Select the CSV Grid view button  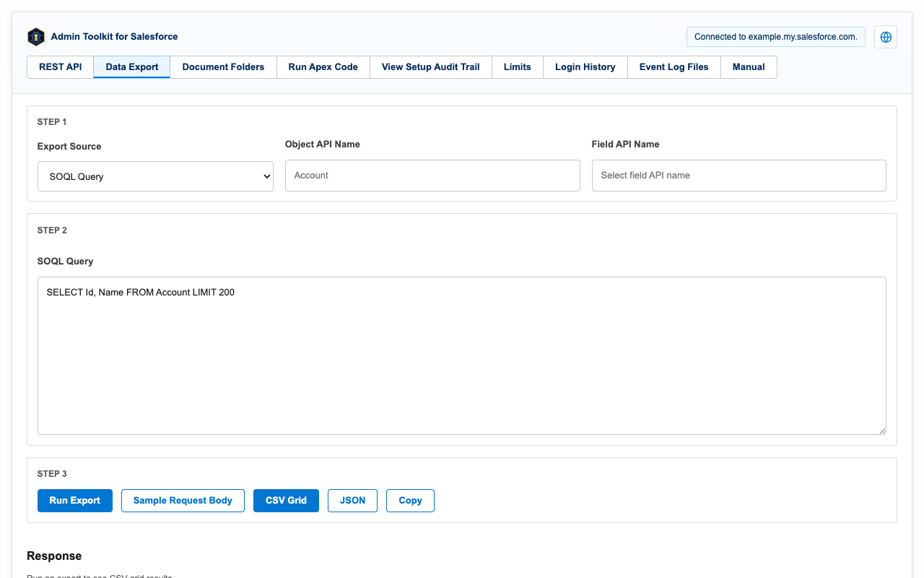(x=286, y=501)
